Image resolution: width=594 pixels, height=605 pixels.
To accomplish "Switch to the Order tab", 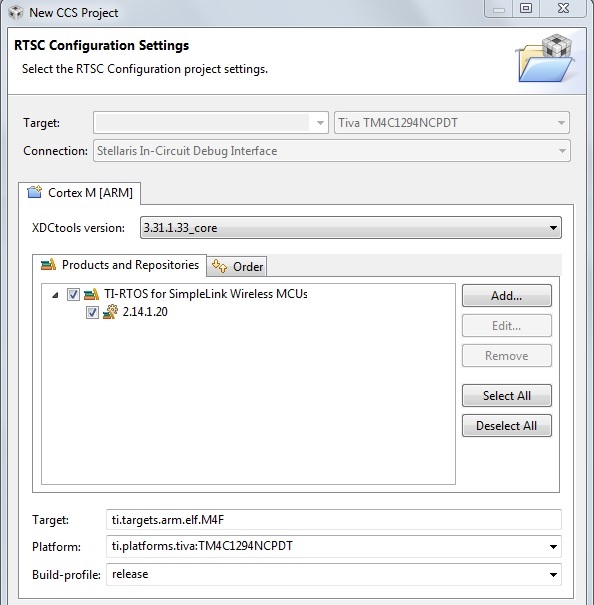I will (237, 267).
